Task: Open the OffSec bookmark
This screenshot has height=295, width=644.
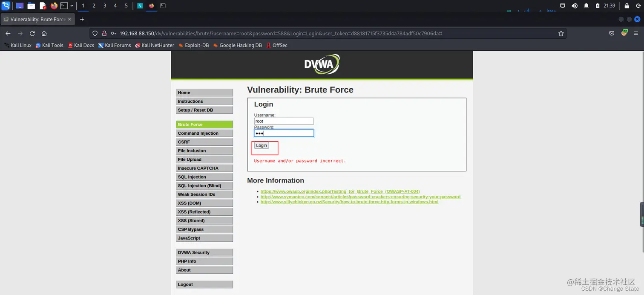Action: click(x=276, y=45)
